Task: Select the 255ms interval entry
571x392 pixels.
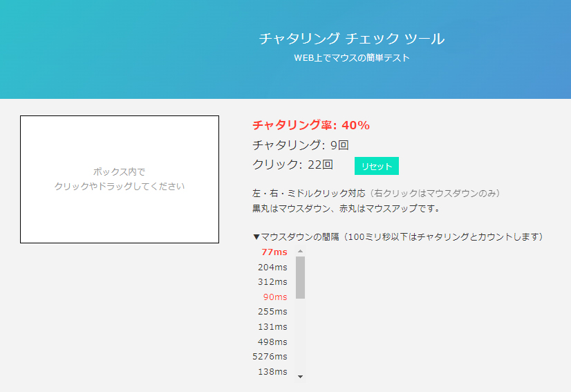Action: (x=272, y=312)
